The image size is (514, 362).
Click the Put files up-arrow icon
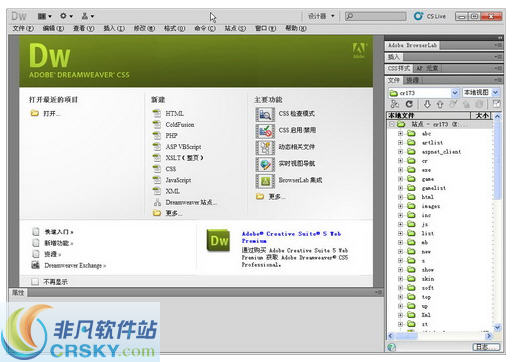click(440, 104)
